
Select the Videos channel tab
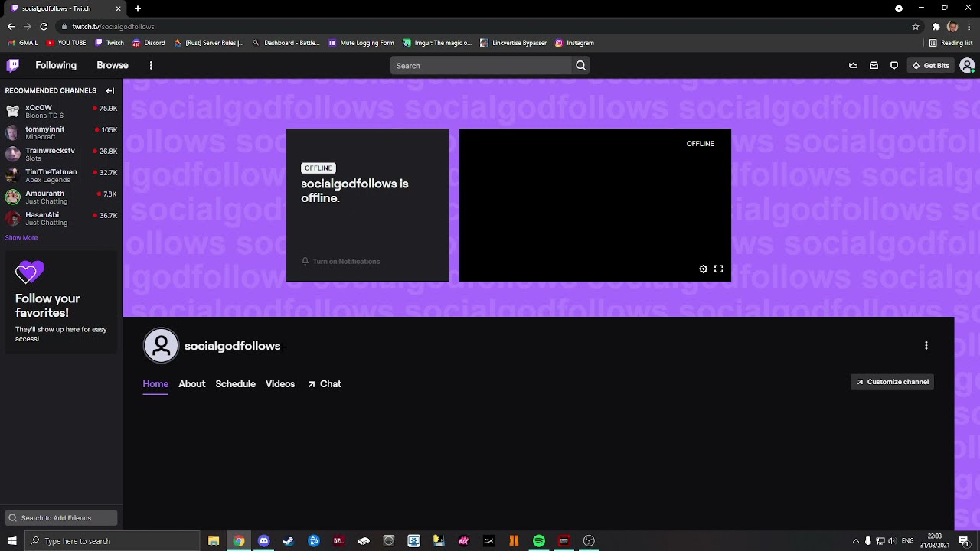(280, 384)
